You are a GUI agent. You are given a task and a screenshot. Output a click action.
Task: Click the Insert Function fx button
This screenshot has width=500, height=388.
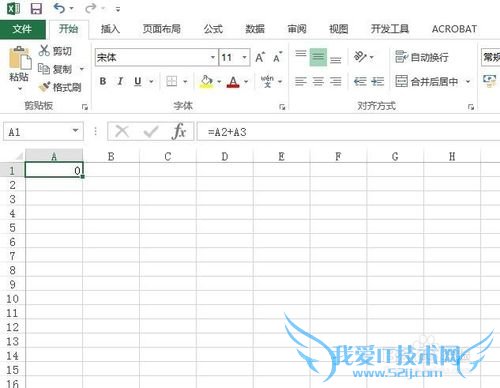179,132
